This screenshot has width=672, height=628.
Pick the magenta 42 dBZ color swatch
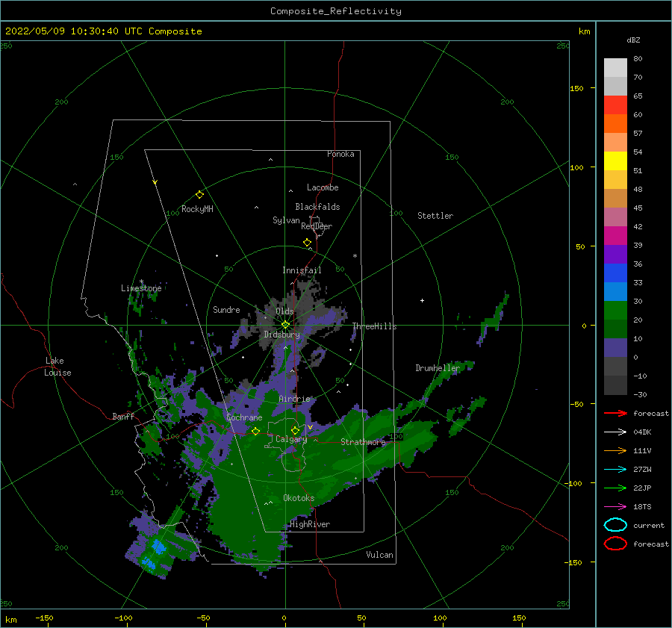tap(615, 235)
